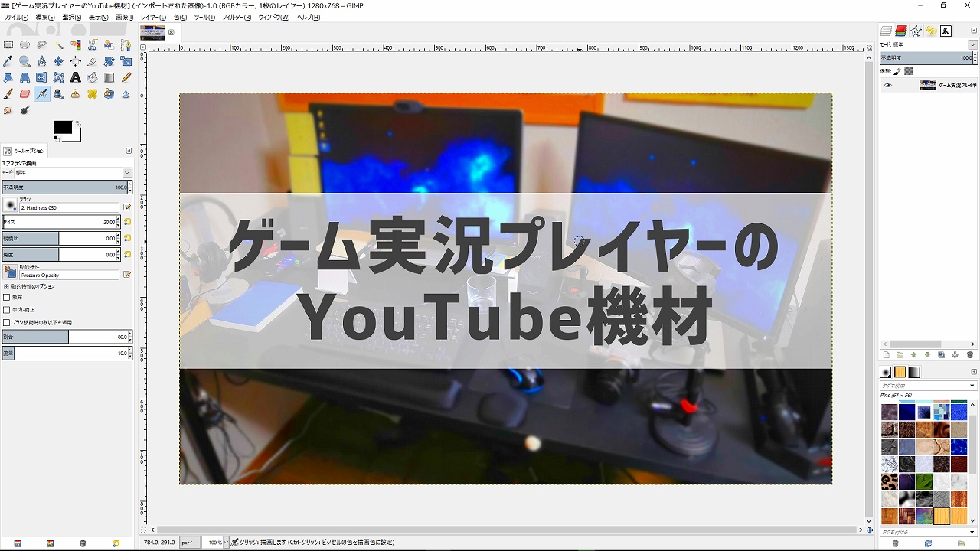Select the Zoom magnifier tool
Viewport: 980px width, 551px height.
click(24, 61)
